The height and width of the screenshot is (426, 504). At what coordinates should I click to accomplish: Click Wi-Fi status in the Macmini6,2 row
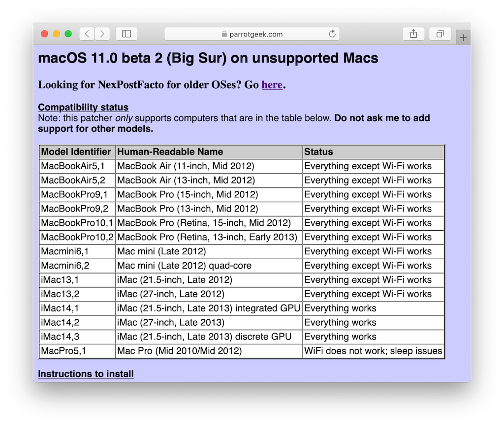(373, 265)
